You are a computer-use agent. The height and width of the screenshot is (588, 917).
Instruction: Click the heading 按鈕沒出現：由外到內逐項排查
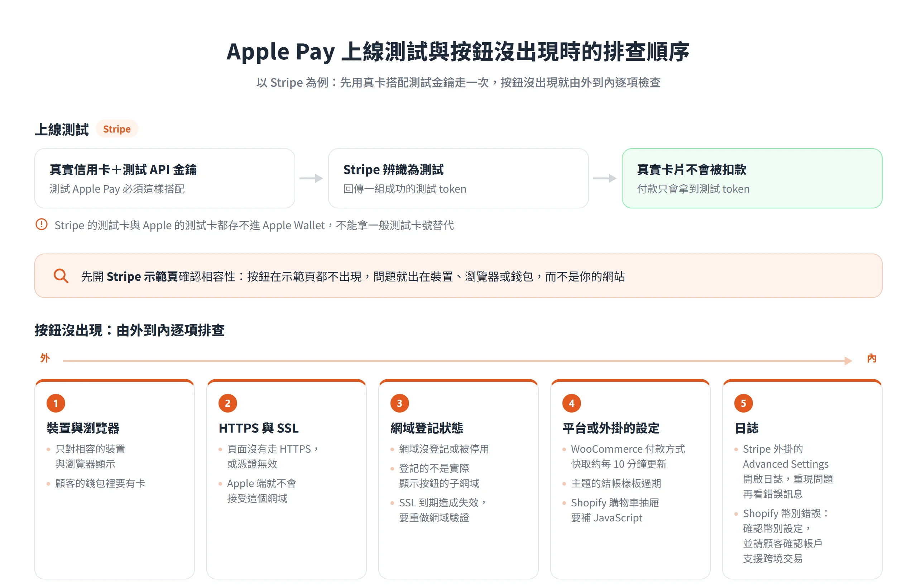pyautogui.click(x=129, y=330)
